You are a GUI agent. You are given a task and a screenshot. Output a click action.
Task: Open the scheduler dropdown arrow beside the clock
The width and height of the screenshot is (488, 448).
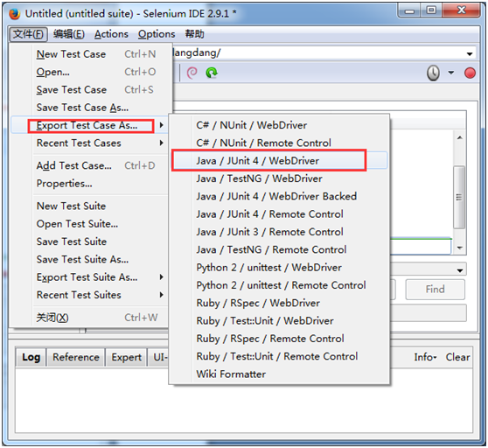[450, 73]
